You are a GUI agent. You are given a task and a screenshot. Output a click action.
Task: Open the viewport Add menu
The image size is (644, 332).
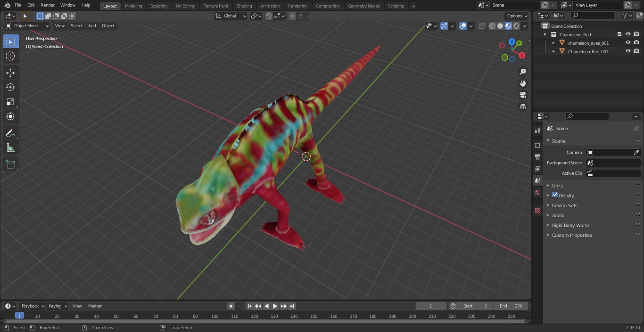point(92,26)
